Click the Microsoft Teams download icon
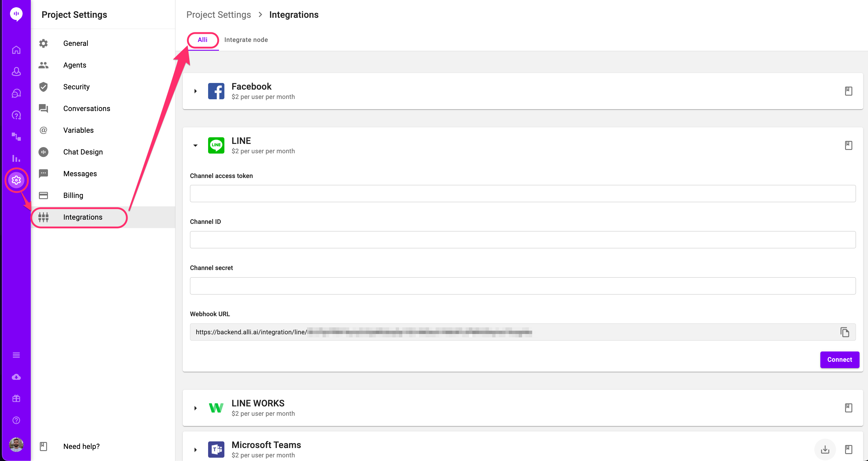The height and width of the screenshot is (461, 868). click(825, 449)
